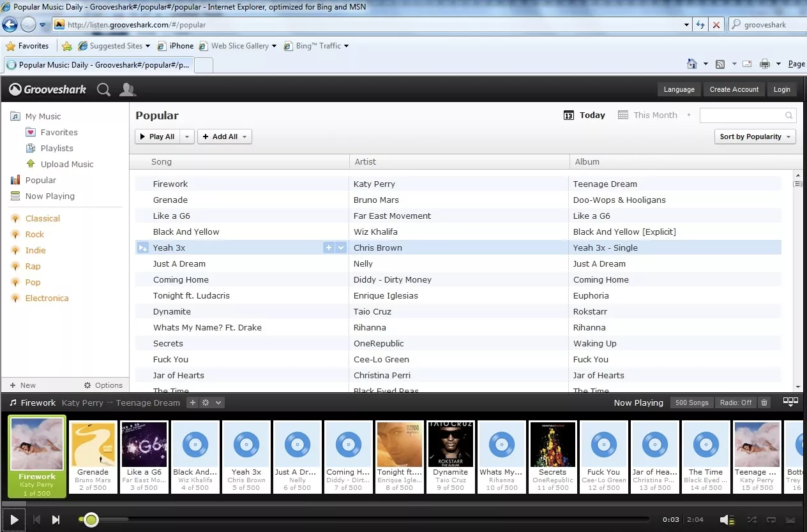
Task: Open My Music in the sidebar
Action: (36, 116)
